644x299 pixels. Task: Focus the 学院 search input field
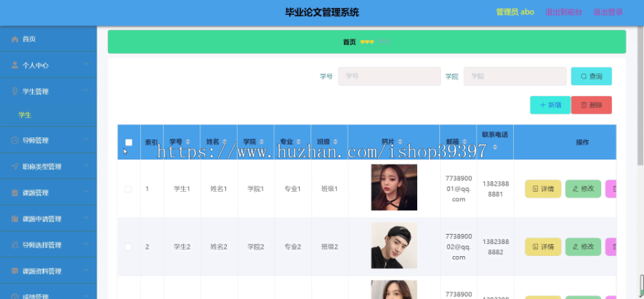515,77
